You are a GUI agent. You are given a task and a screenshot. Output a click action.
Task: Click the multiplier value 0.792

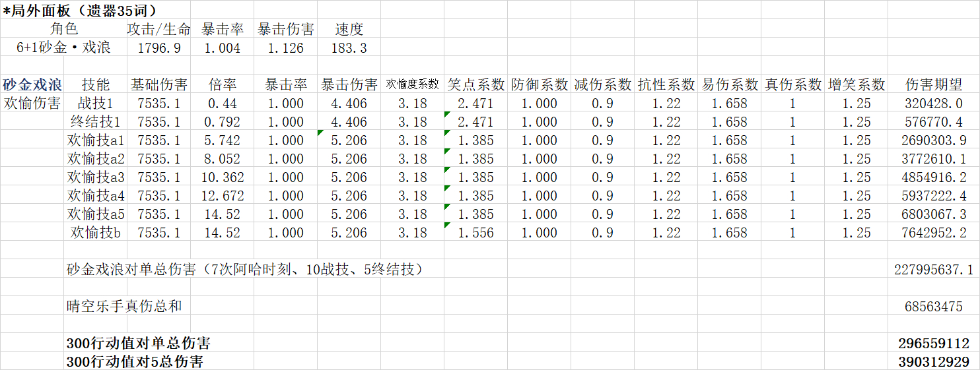222,121
